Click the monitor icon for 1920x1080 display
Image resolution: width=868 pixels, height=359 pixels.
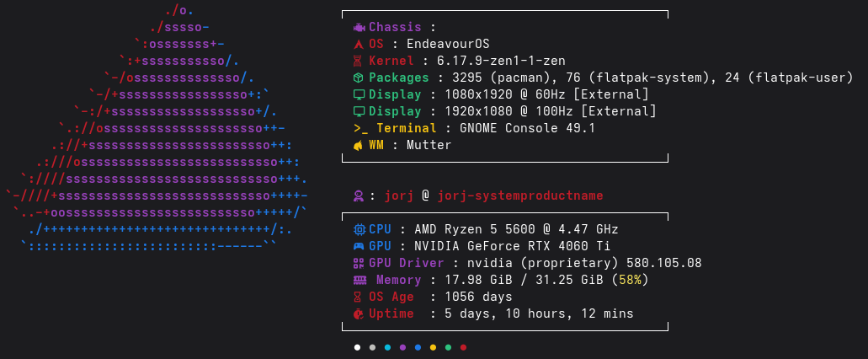[359, 112]
